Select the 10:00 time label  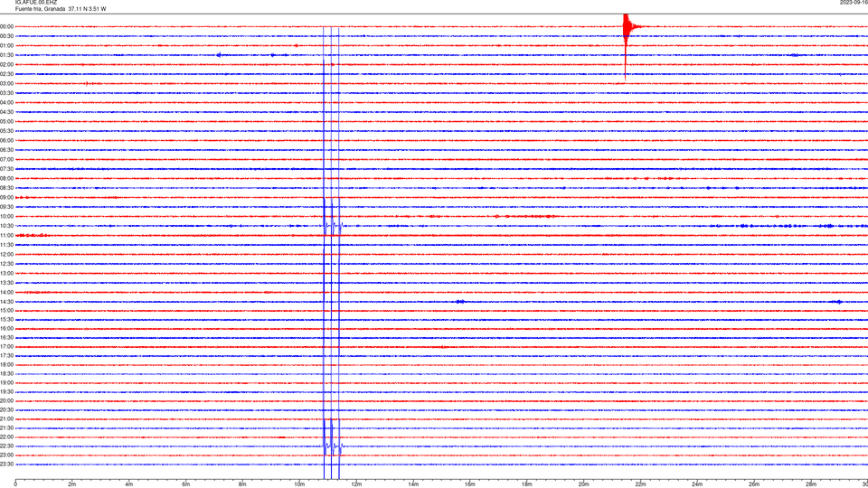(x=6, y=216)
